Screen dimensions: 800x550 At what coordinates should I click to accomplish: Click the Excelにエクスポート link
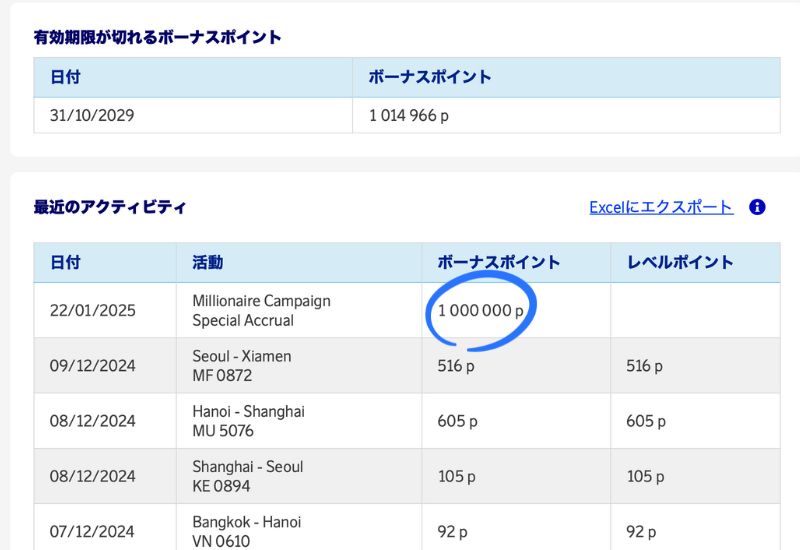(661, 207)
